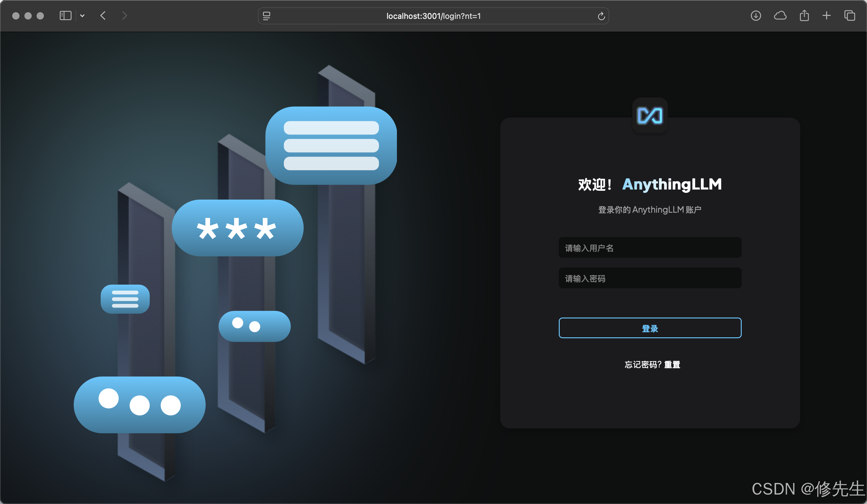Open the Share menu

(804, 16)
